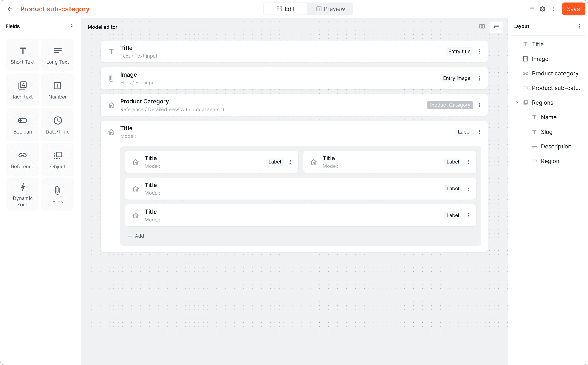Open options for Title Text input field
This screenshot has height=365, width=588.
(x=480, y=51)
